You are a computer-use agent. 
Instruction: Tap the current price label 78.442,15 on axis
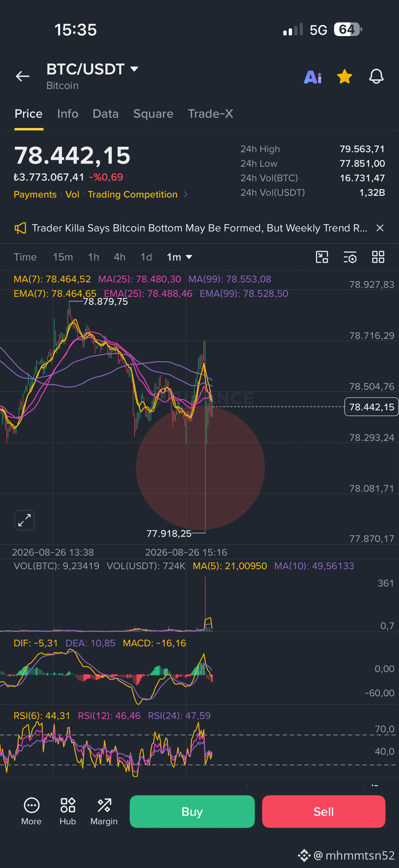point(371,407)
